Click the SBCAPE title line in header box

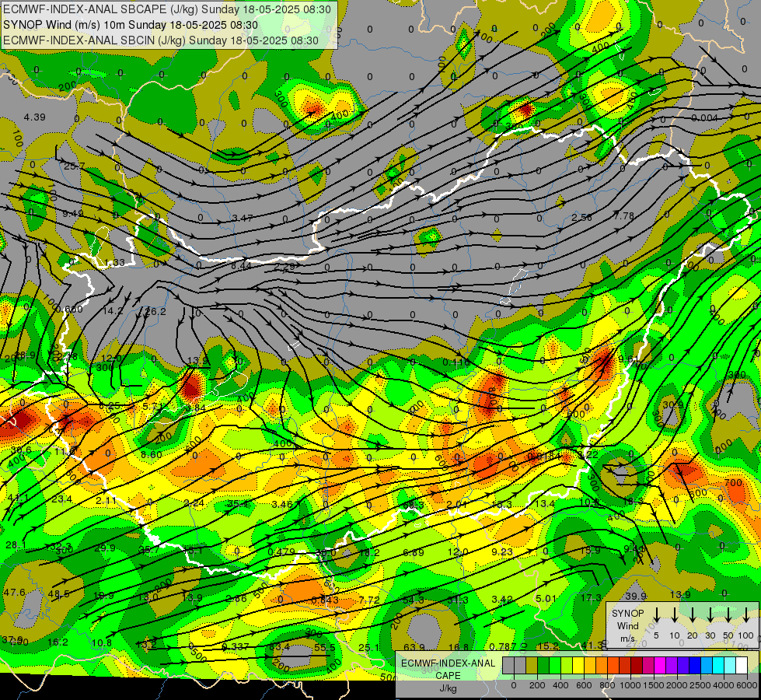click(167, 9)
